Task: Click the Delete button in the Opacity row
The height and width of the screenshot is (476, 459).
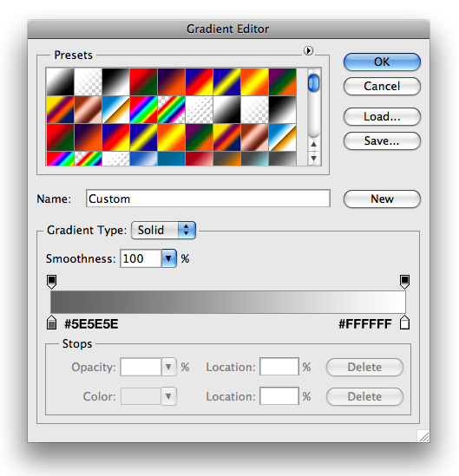Action: point(364,368)
